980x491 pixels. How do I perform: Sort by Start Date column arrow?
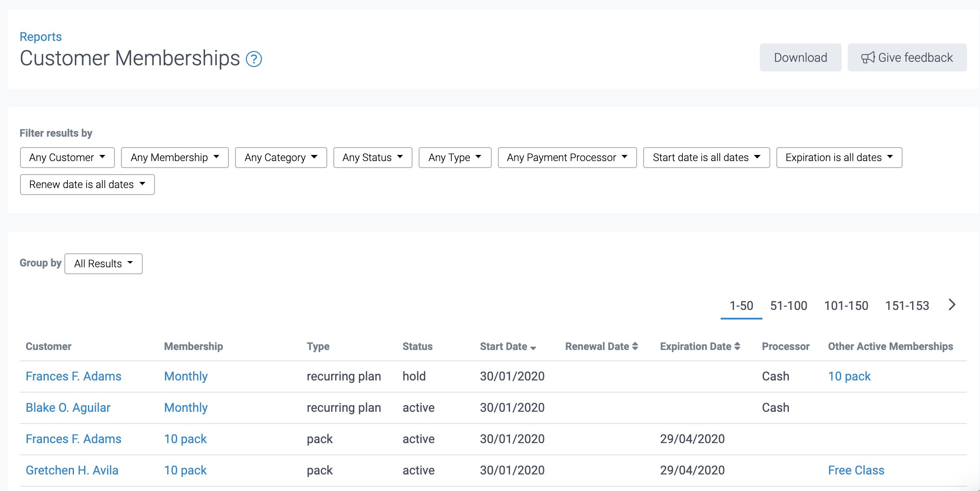tap(533, 347)
